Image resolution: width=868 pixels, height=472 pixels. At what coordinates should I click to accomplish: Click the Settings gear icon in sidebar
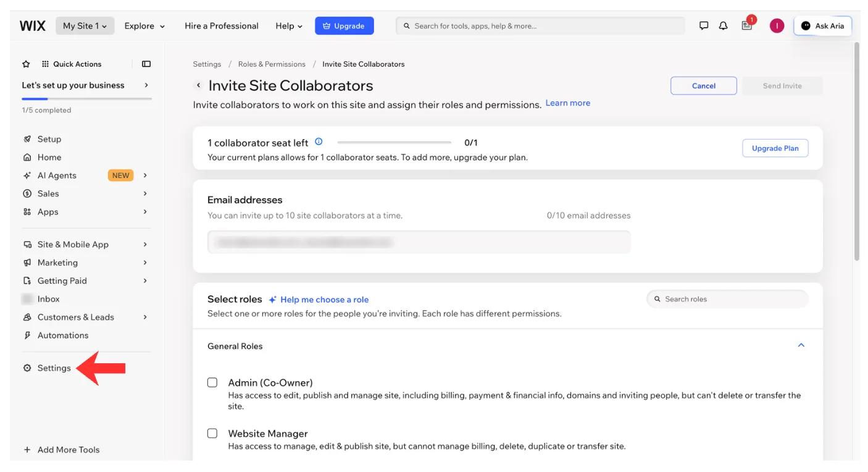point(27,368)
